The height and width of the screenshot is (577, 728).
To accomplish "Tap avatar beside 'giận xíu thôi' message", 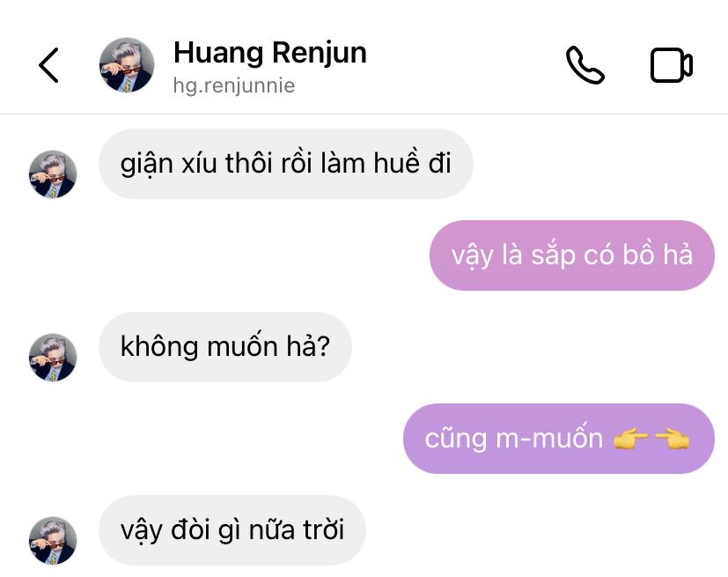I will point(53,174).
